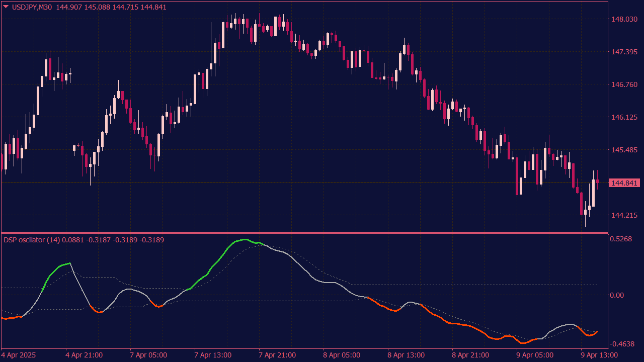Screen dimensions: 644x362
Task: Click the 4 Apr 21:00 time label
Action: pos(84,355)
